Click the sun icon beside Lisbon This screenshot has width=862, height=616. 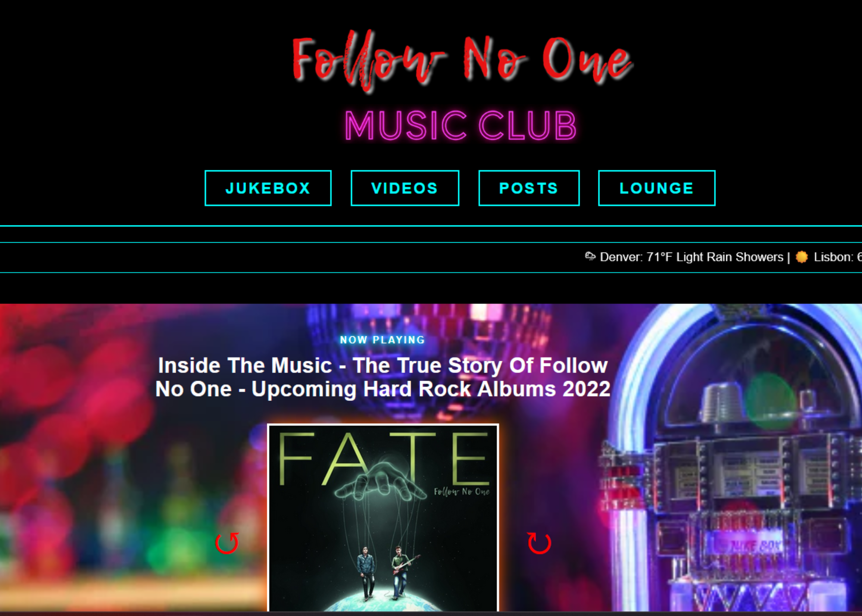(802, 257)
